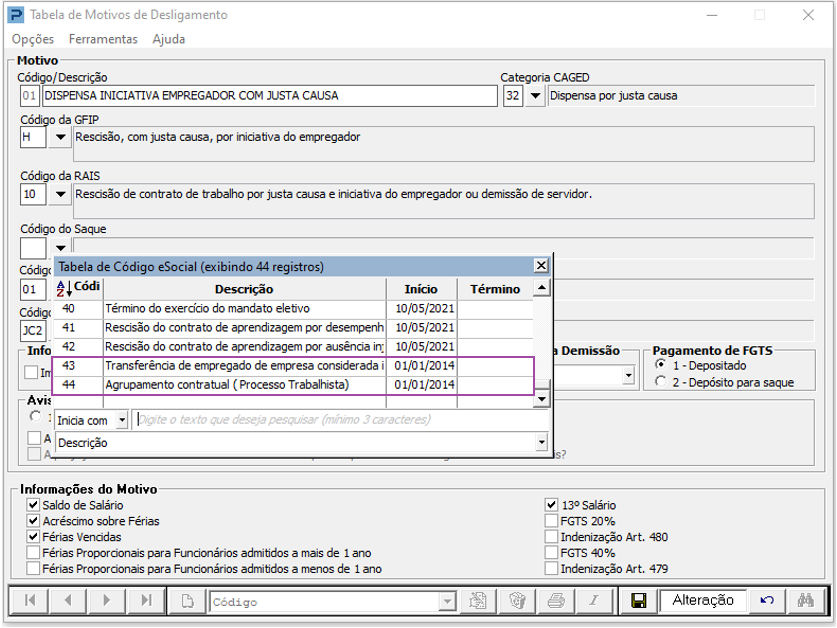Uncheck Férias Vencidas
The width and height of the screenshot is (837, 628).
(x=33, y=537)
